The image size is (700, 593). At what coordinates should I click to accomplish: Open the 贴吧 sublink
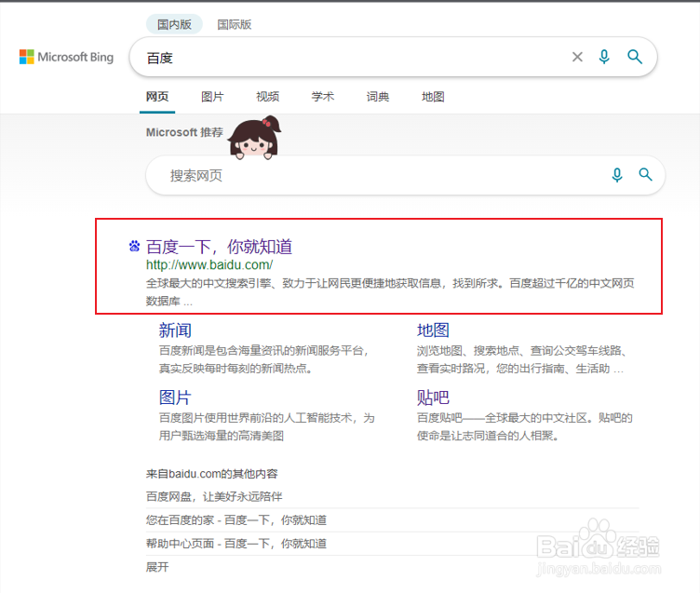[433, 398]
